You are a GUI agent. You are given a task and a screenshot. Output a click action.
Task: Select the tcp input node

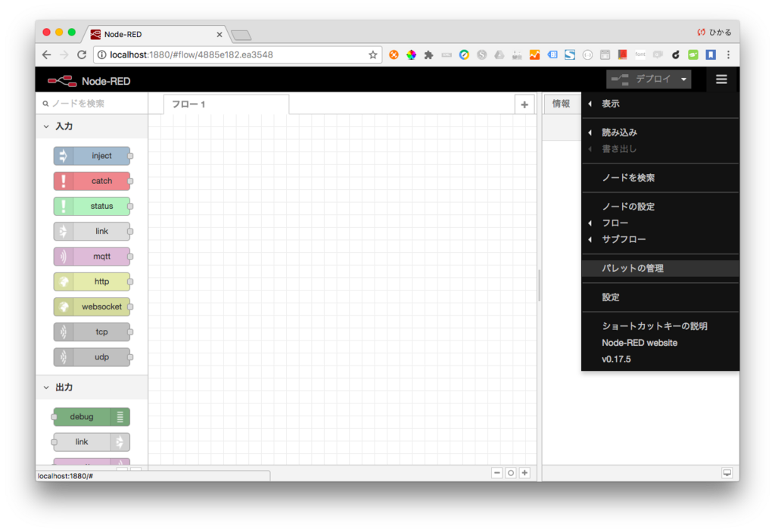92,332
